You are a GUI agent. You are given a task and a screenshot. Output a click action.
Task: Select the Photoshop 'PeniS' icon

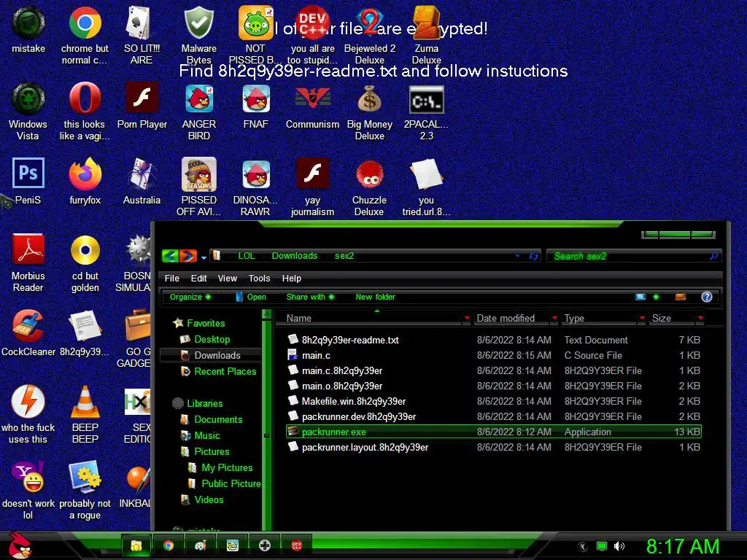click(x=28, y=181)
